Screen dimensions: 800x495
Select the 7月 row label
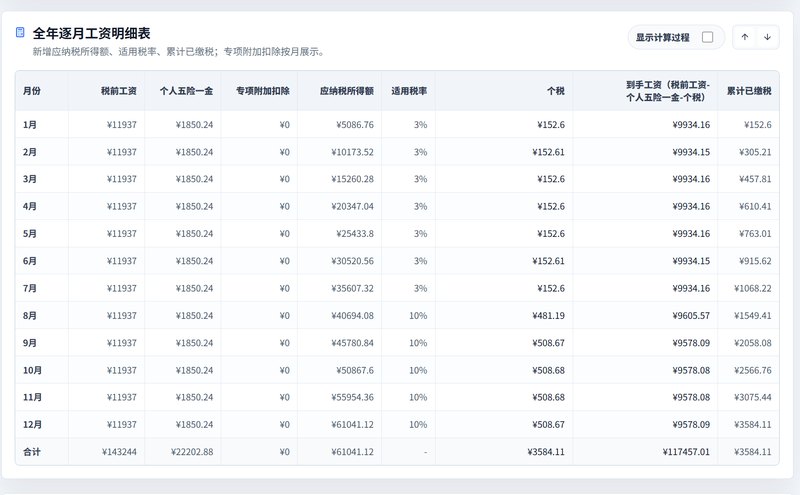[30, 288]
